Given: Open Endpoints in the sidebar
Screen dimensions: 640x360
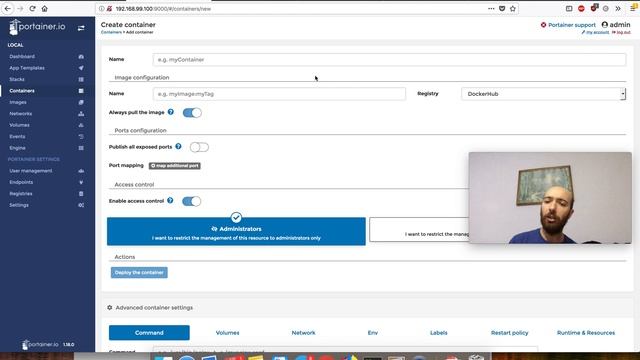Looking at the screenshot, I should tap(21, 182).
